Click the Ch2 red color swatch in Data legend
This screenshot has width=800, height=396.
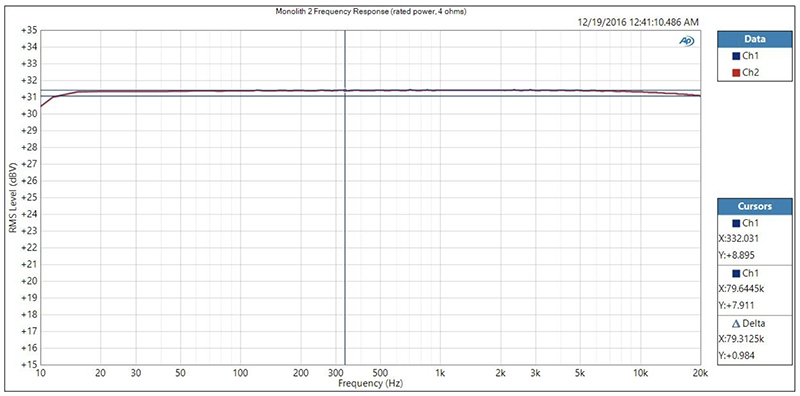(736, 73)
